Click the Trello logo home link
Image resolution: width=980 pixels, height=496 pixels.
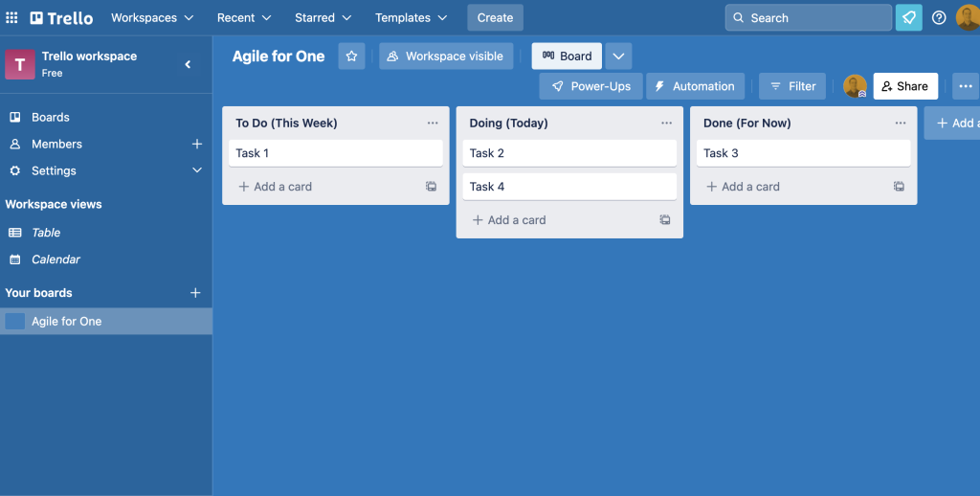pos(61,18)
